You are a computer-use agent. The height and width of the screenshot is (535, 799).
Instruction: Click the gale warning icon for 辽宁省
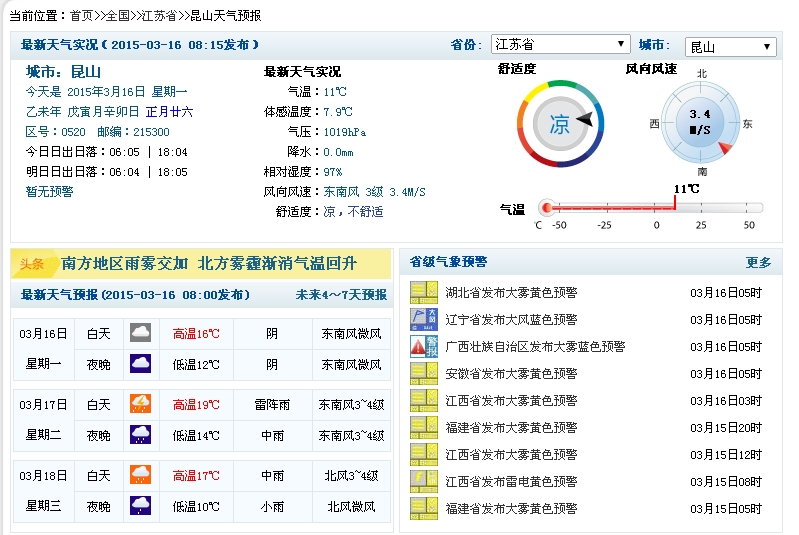click(424, 319)
